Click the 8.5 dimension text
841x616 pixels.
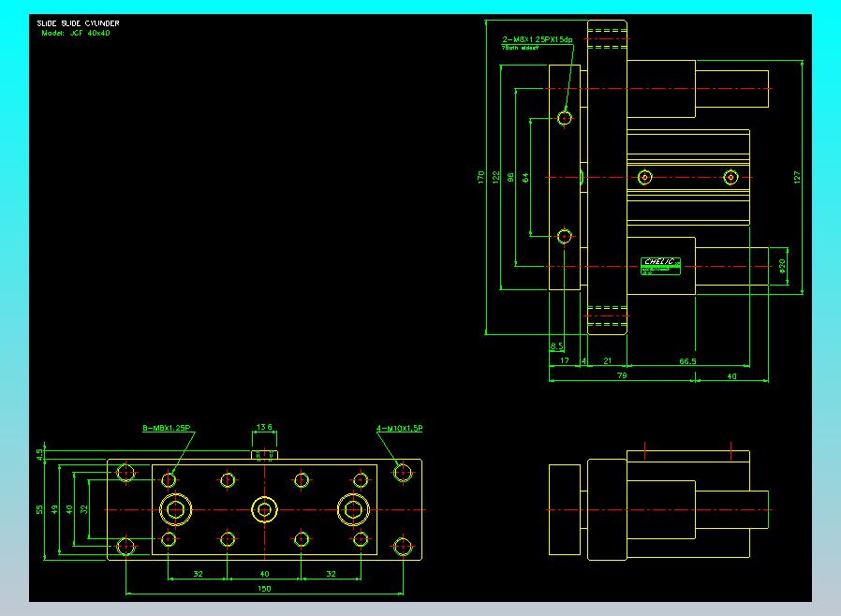(556, 345)
